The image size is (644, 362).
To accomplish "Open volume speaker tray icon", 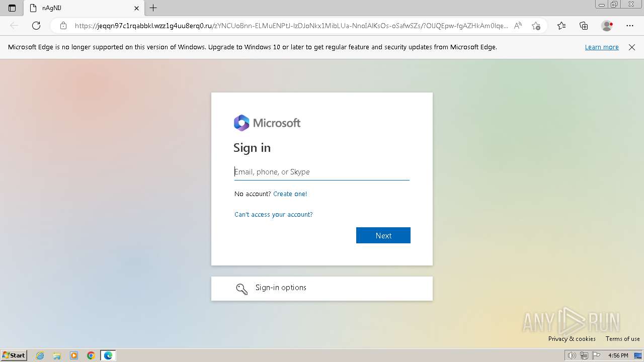I will (572, 355).
